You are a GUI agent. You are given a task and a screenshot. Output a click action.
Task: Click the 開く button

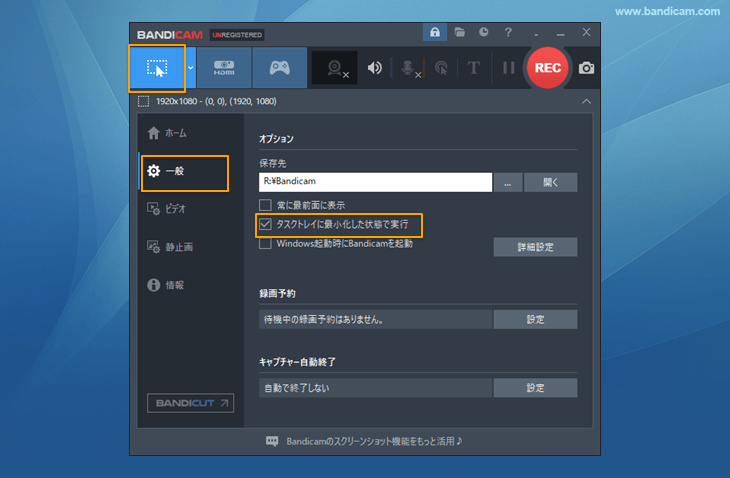pos(550,182)
